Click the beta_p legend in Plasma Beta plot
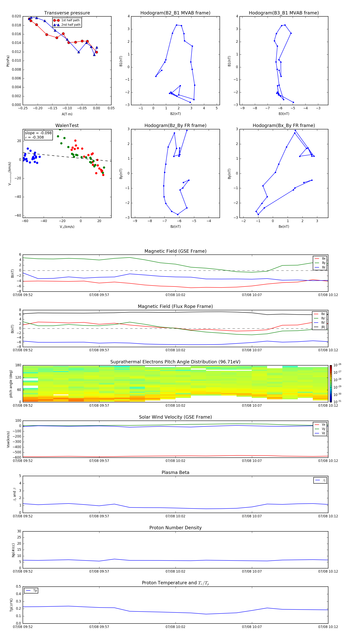The width and height of the screenshot is (351, 644). tap(320, 480)
